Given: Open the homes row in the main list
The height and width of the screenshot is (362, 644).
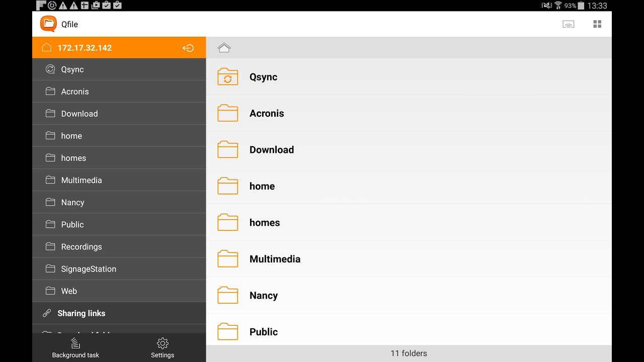Looking at the screenshot, I should click(409, 223).
